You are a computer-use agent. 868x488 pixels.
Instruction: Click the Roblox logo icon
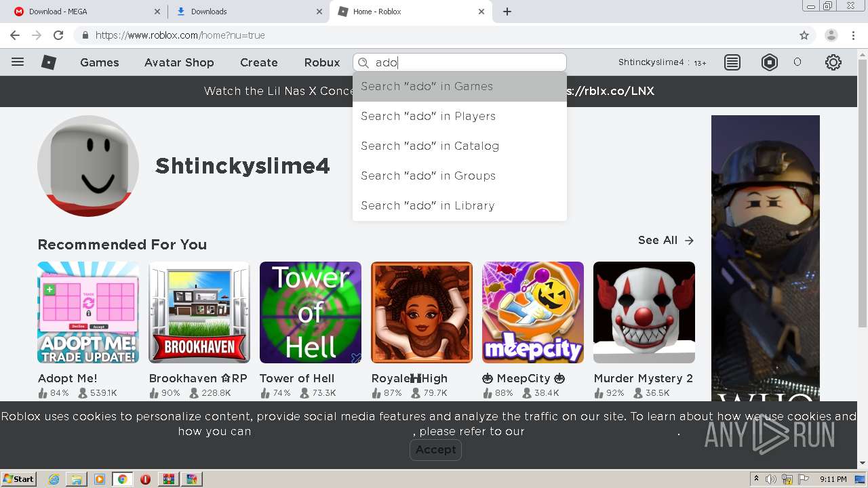coord(49,62)
